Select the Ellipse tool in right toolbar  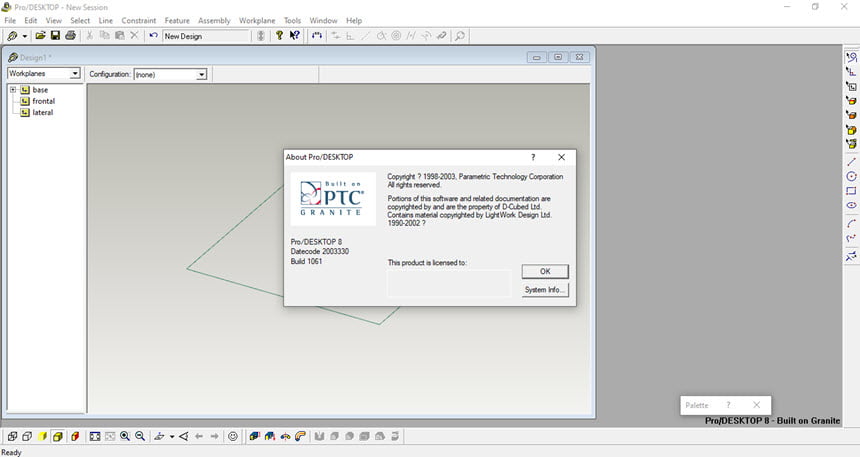pos(851,205)
